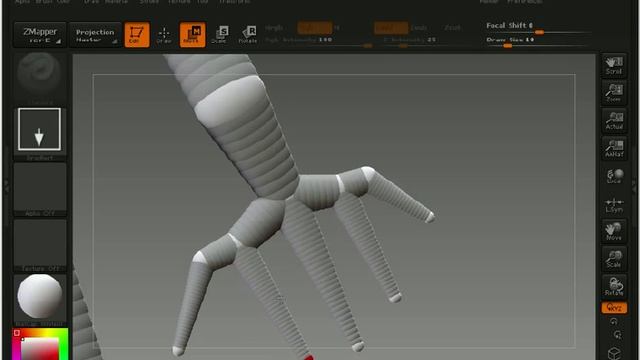
Task: Select Y-axis rotation icon below XYZ
Action: tap(614, 322)
